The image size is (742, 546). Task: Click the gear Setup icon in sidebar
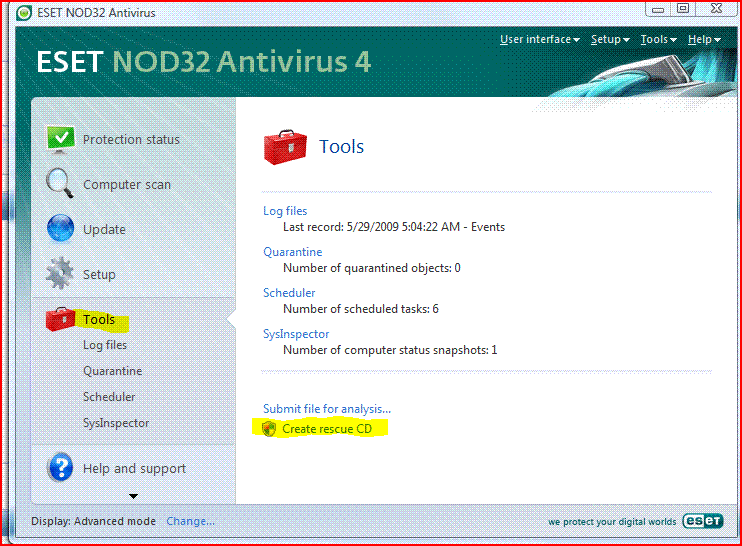[x=60, y=273]
